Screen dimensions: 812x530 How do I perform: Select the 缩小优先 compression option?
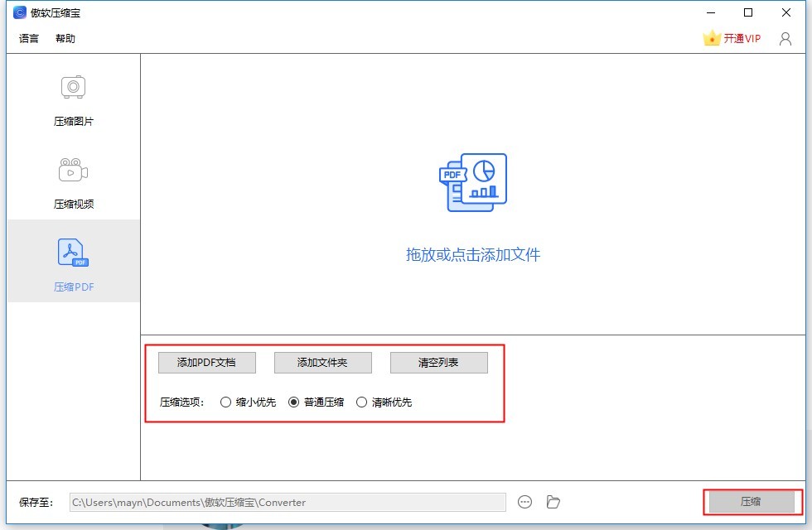[225, 402]
